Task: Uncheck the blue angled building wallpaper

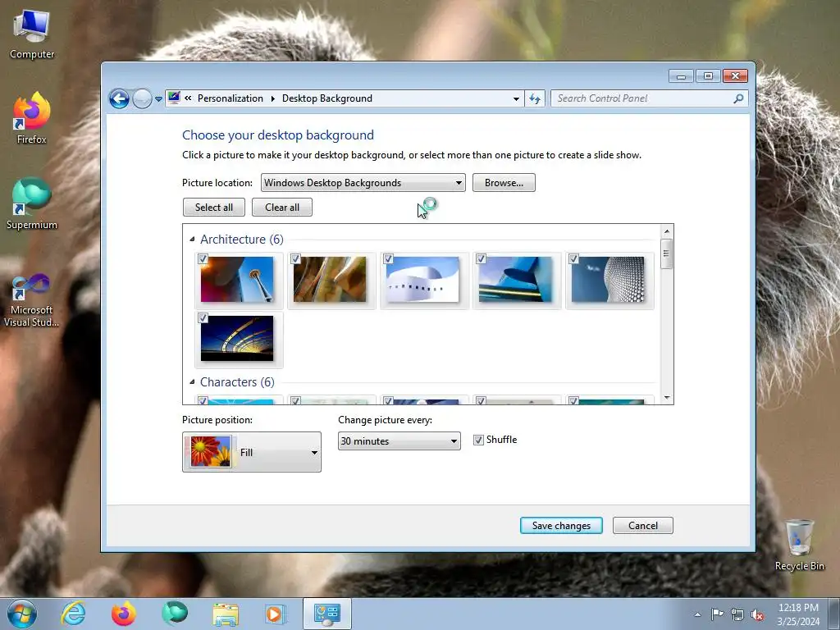Action: coord(481,258)
